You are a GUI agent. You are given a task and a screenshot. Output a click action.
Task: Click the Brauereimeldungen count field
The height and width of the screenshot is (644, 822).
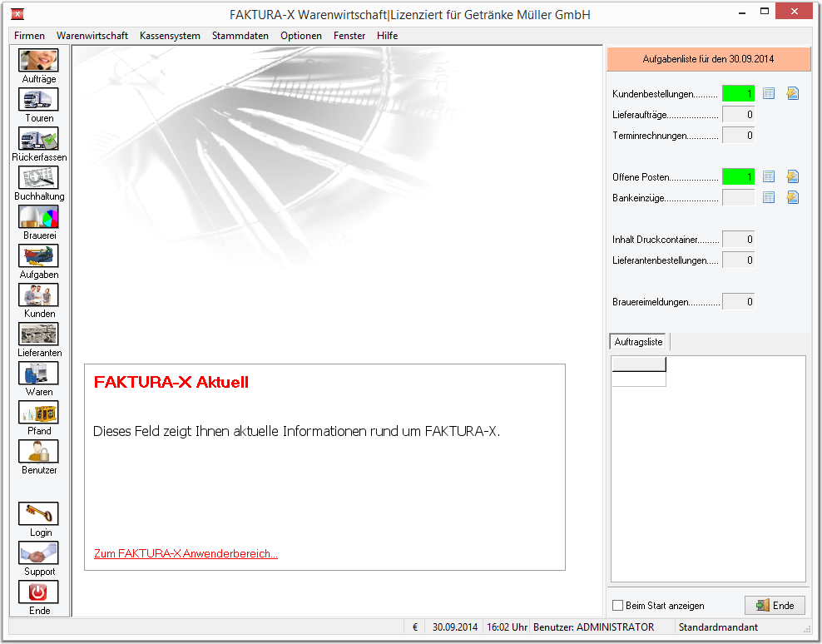tap(738, 301)
